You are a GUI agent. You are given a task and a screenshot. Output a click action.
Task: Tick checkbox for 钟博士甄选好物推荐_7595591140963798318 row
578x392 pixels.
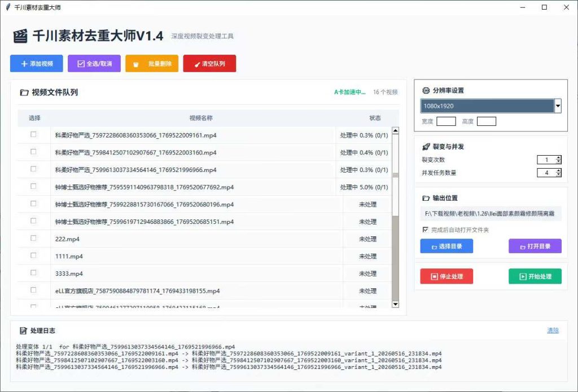[33, 187]
